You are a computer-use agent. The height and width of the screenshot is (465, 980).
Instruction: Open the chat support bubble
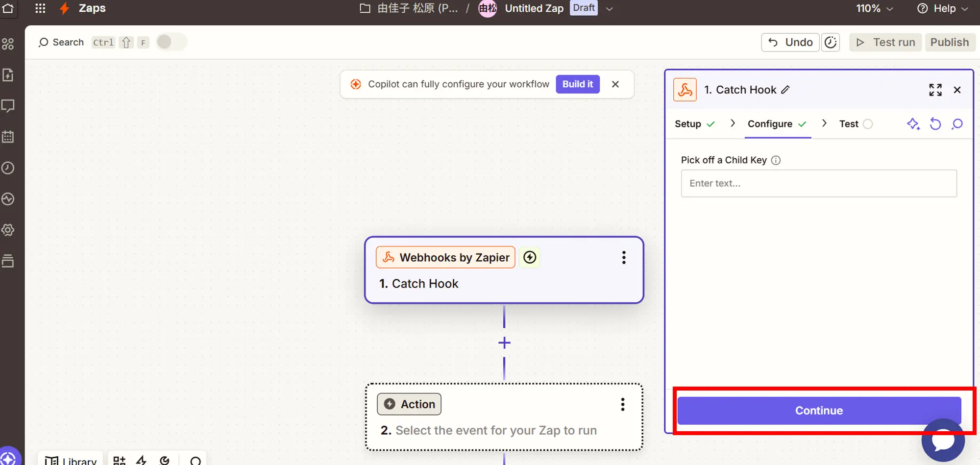(943, 440)
